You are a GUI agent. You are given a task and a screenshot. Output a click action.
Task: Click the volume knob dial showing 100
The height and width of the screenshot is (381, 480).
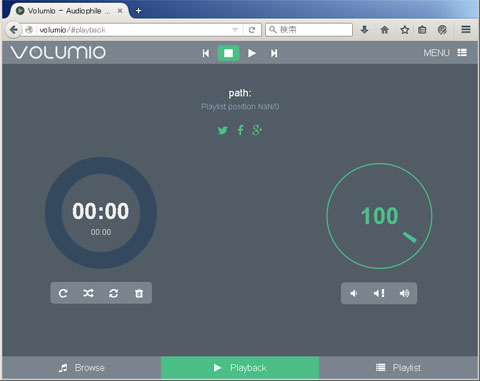pos(379,216)
